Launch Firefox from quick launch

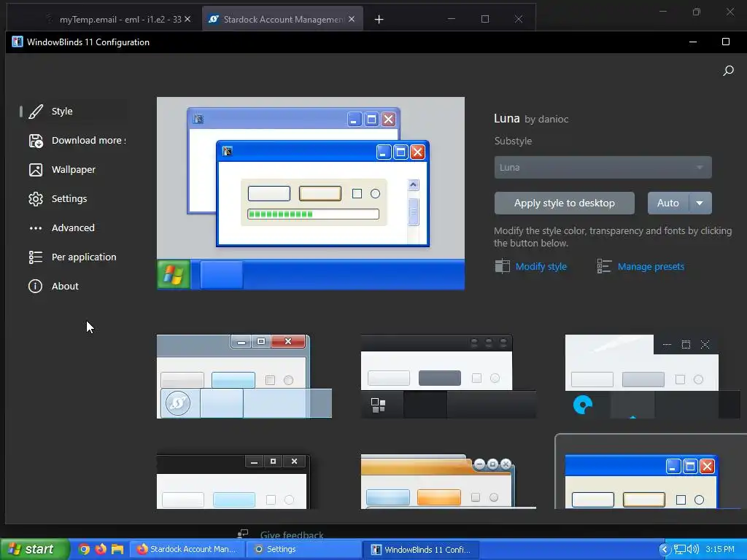(101, 549)
